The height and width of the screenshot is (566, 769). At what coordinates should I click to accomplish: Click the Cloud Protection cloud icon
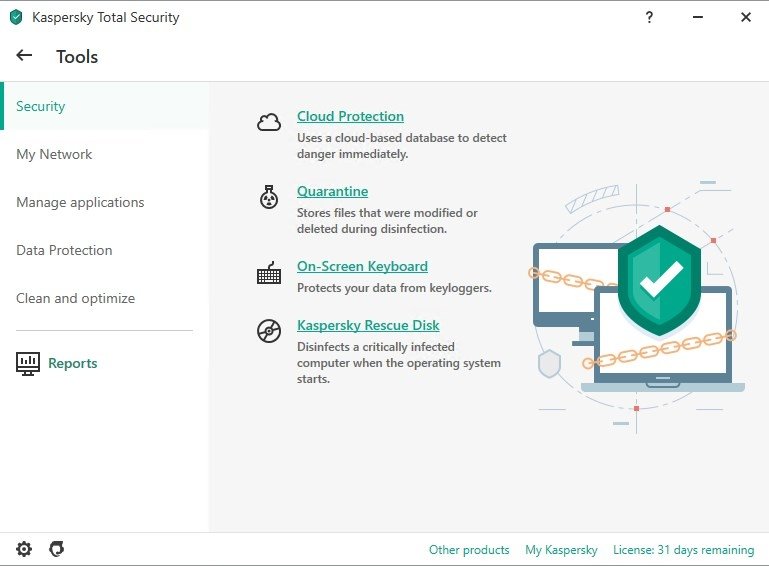269,122
